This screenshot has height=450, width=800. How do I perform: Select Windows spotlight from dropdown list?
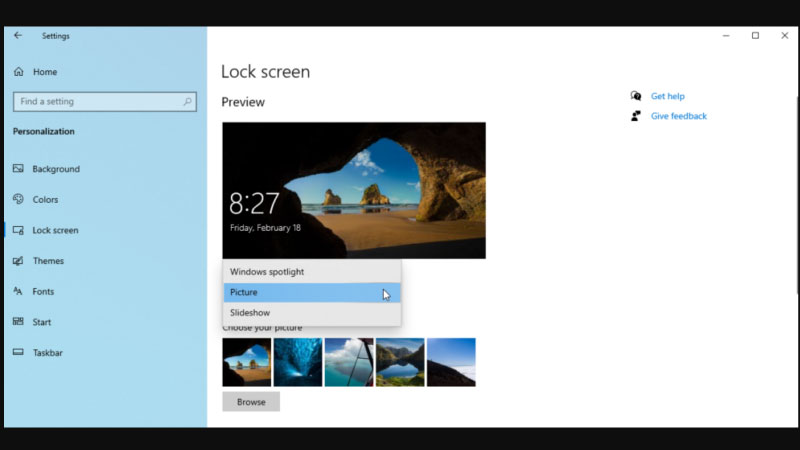click(267, 272)
